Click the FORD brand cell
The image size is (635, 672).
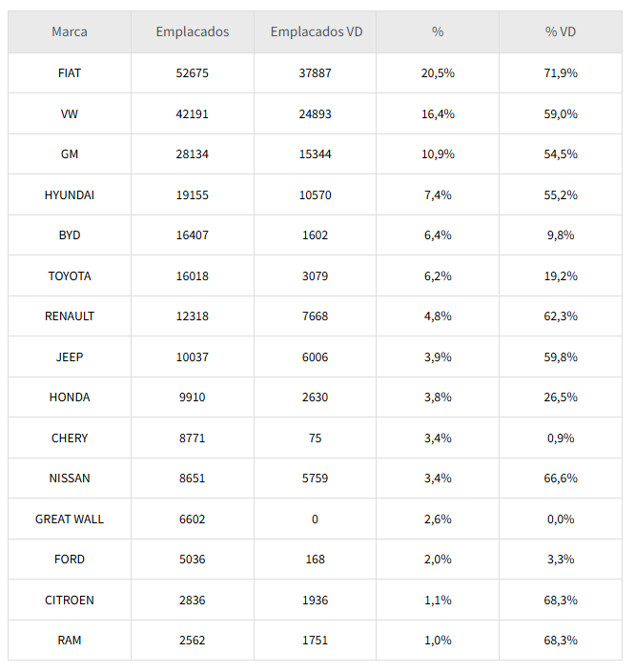pos(70,560)
